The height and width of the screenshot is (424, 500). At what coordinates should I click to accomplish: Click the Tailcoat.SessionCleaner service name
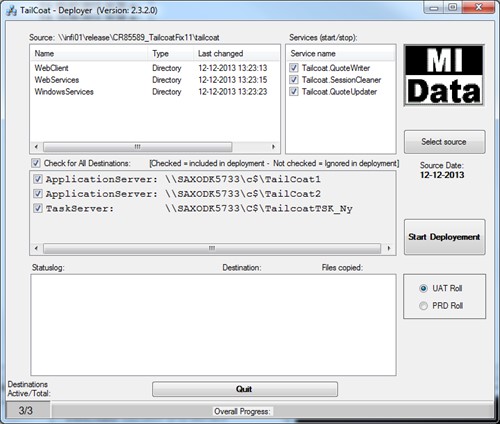click(341, 80)
